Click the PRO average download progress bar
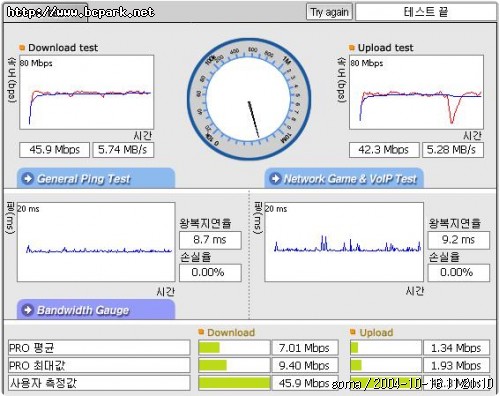Image resolution: width=500 pixels, height=396 pixels. click(234, 348)
